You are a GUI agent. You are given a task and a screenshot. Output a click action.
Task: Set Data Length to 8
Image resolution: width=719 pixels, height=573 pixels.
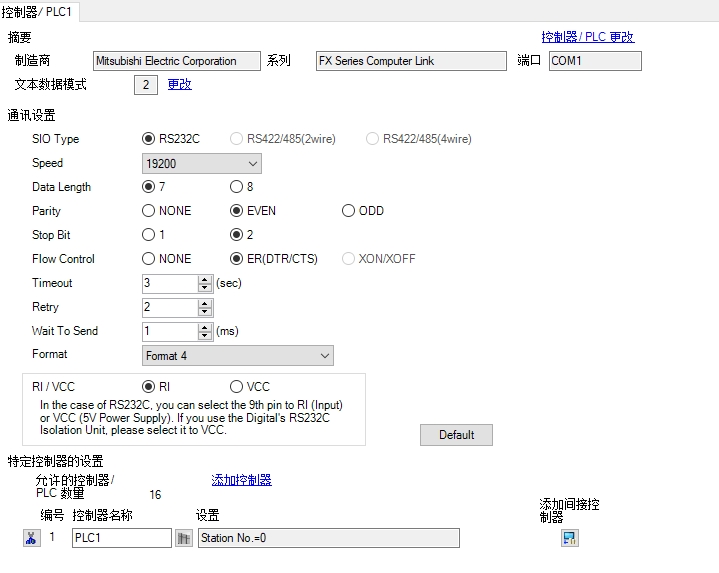(236, 187)
